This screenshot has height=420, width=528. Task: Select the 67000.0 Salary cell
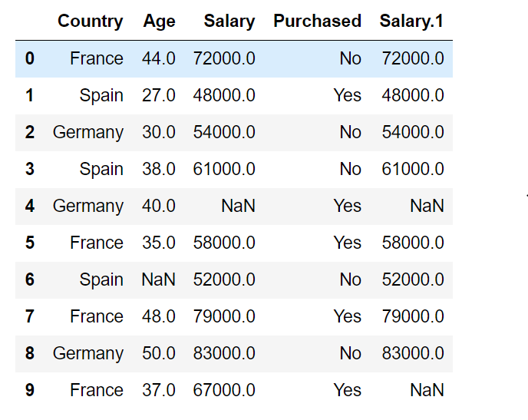pos(224,390)
